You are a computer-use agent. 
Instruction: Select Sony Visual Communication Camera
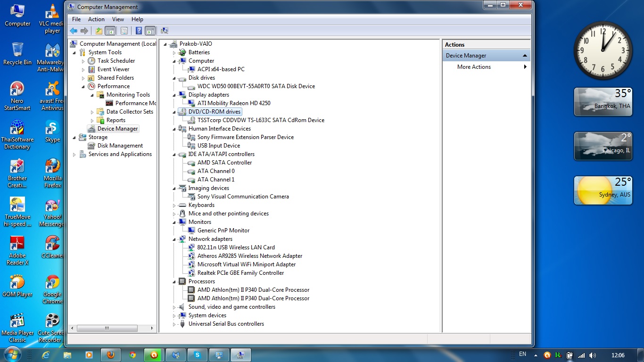(243, 197)
